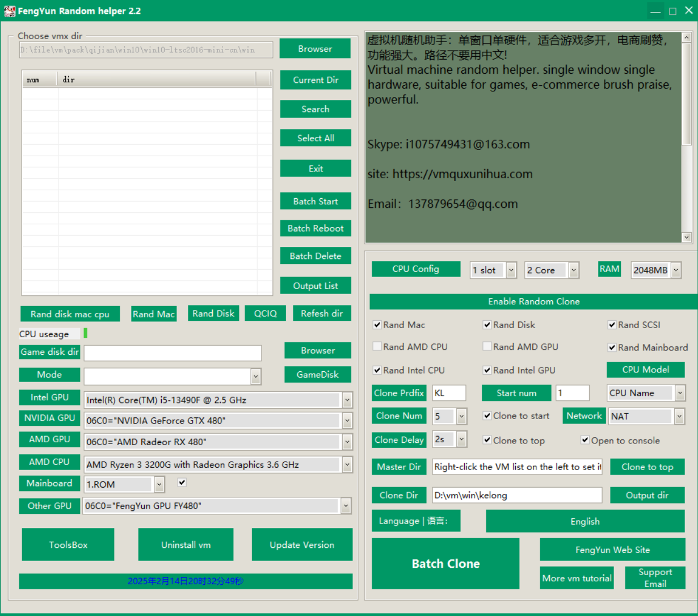Open FengYun Web Site link button

[x=612, y=550]
